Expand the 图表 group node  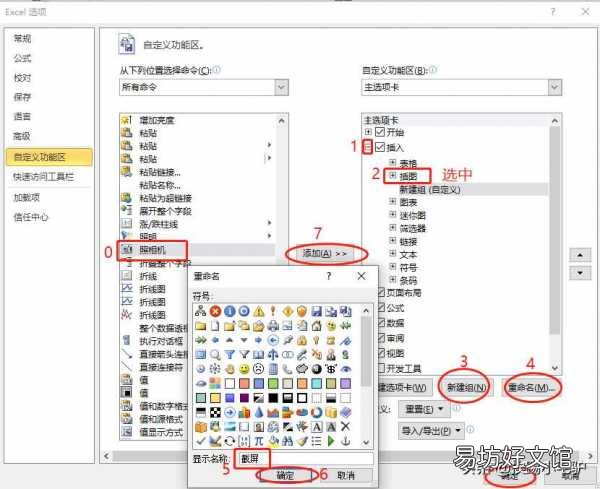(x=392, y=201)
